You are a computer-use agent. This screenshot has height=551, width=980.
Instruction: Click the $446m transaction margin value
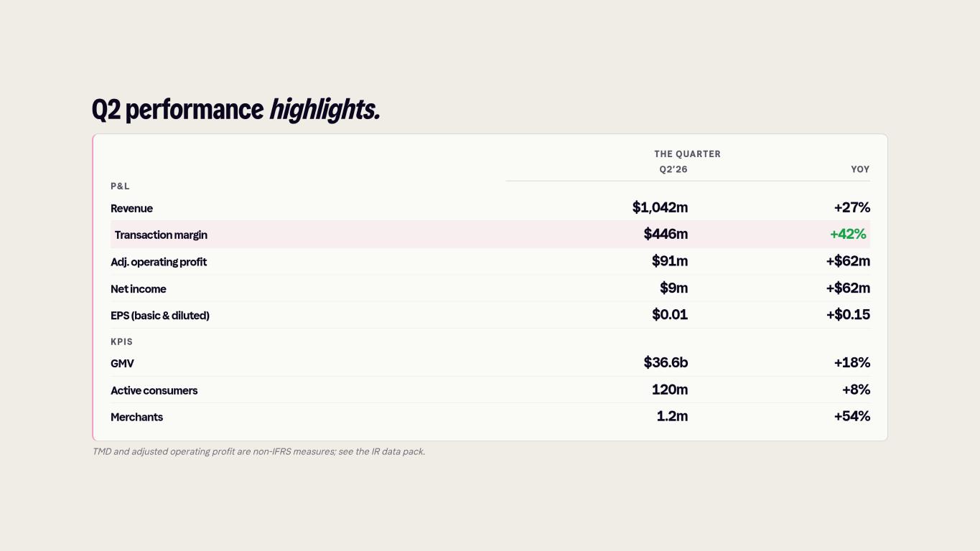666,234
